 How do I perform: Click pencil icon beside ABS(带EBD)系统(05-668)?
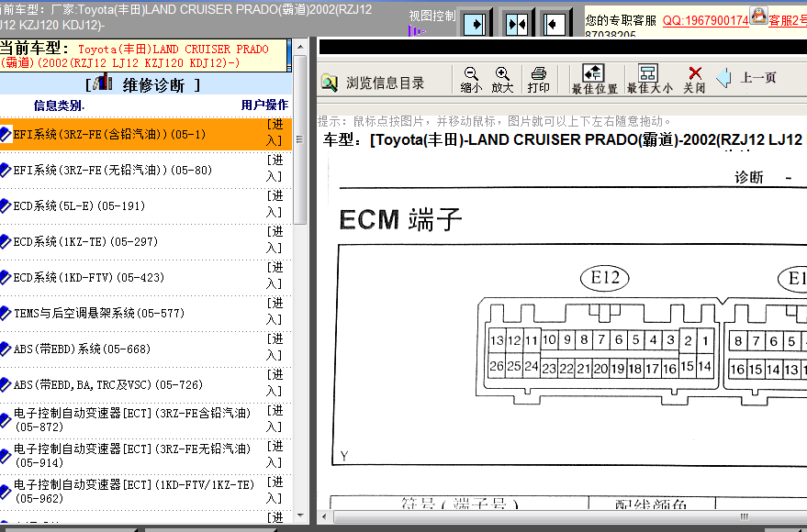[6, 349]
